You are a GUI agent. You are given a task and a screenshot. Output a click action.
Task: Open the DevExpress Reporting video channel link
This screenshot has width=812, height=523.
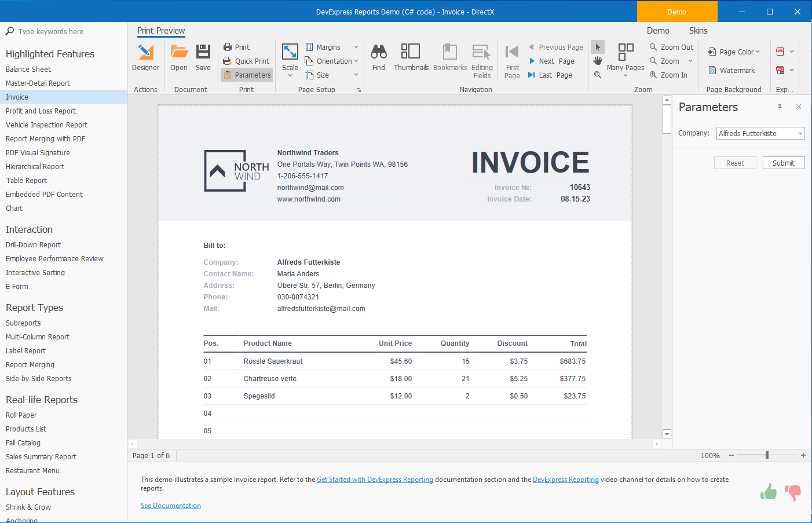tap(566, 480)
